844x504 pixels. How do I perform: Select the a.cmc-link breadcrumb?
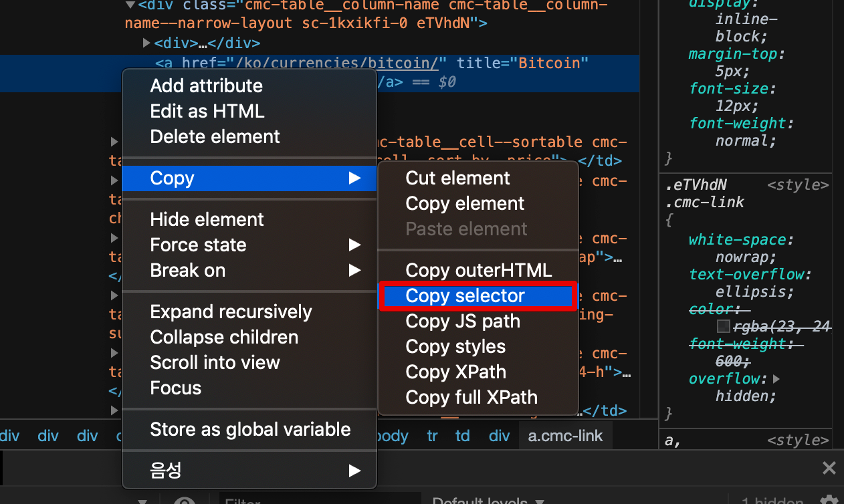[x=565, y=436]
